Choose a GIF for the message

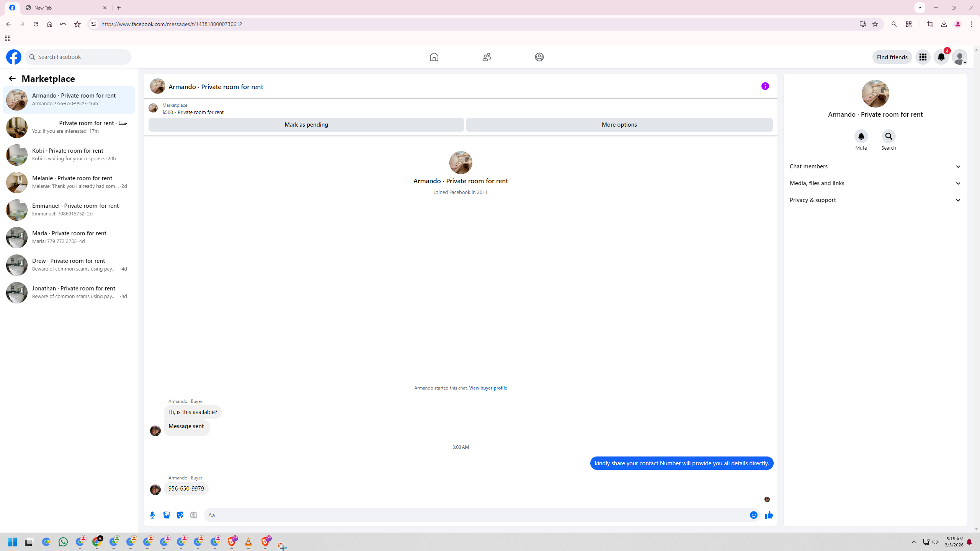tap(194, 515)
